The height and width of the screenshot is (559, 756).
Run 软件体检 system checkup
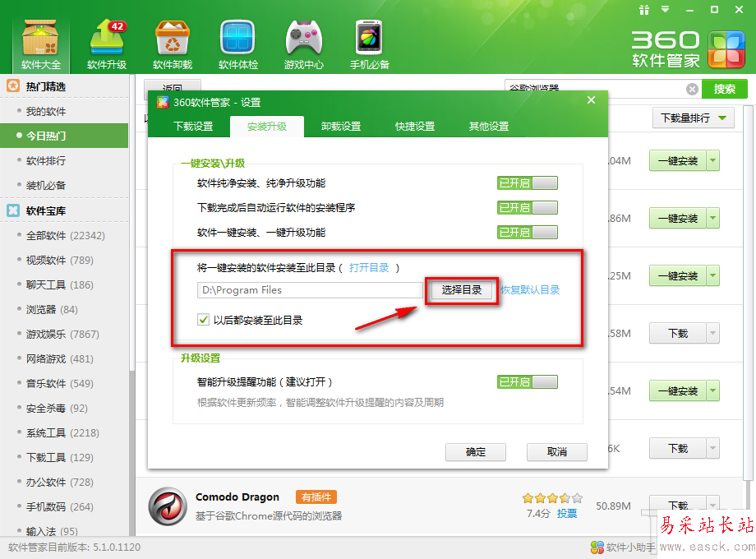[x=237, y=41]
